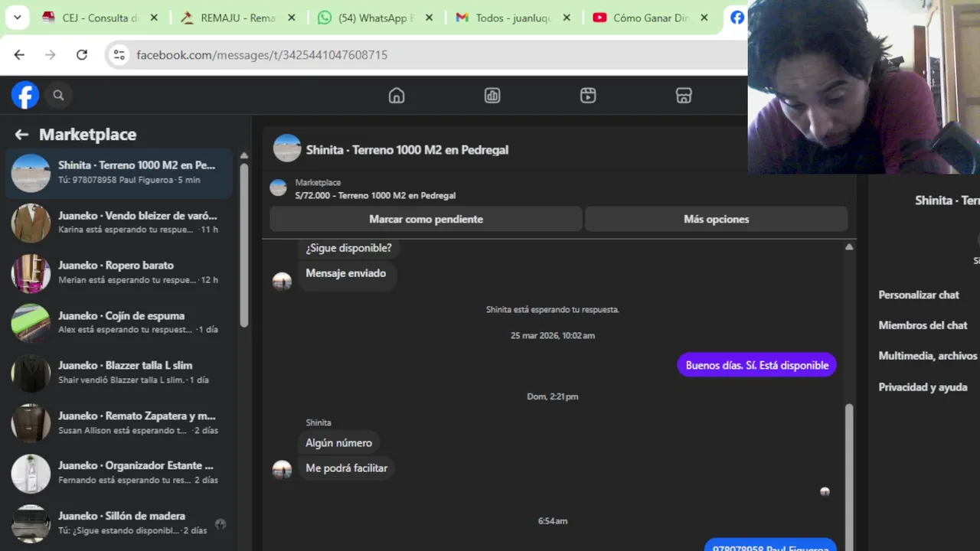This screenshot has height=551, width=980.
Task: Click Más opciones button
Action: point(716,219)
